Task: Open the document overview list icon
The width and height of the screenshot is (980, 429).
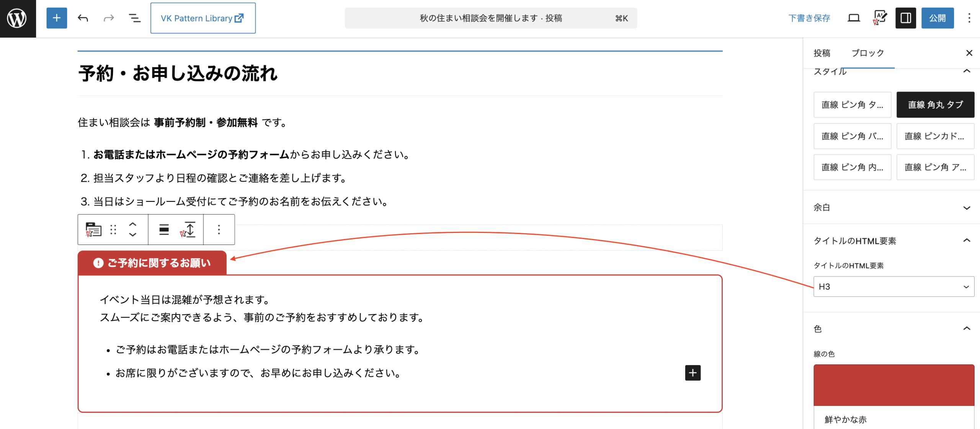Action: (x=134, y=18)
